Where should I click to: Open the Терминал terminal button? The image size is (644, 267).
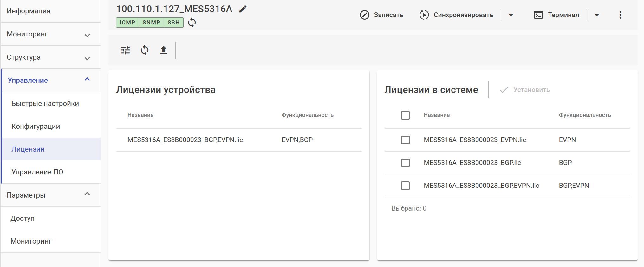click(x=556, y=15)
